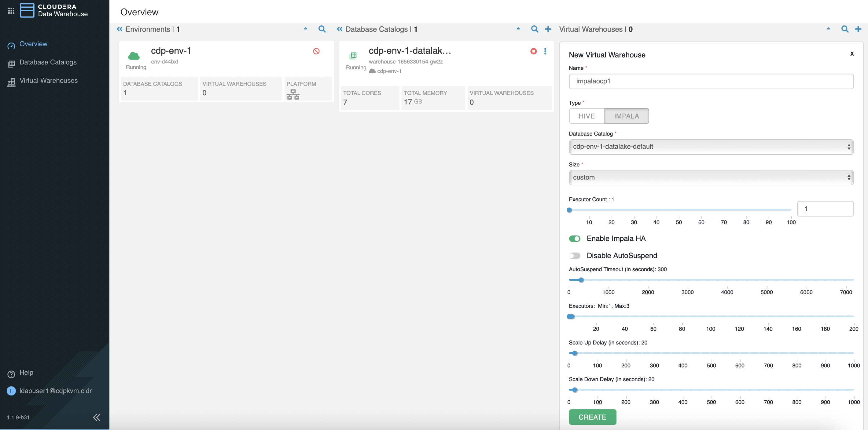The width and height of the screenshot is (868, 430).
Task: Open the Size dropdown showing custom
Action: [711, 177]
